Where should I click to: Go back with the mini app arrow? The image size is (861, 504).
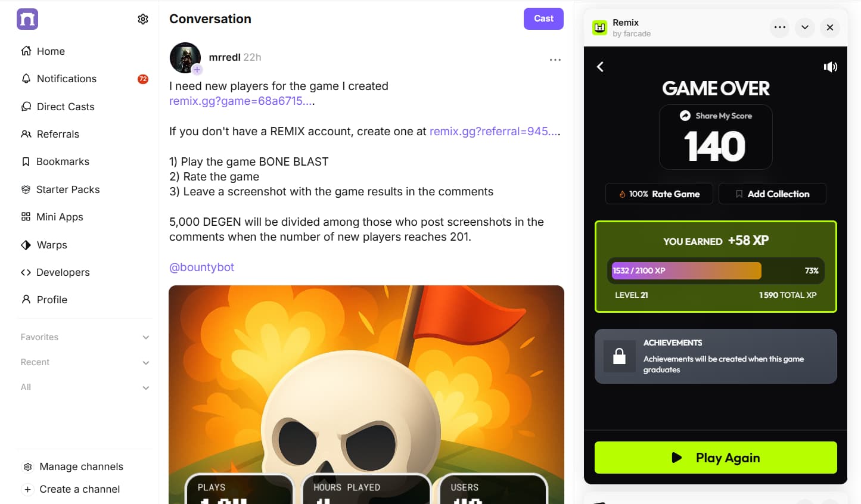point(600,67)
